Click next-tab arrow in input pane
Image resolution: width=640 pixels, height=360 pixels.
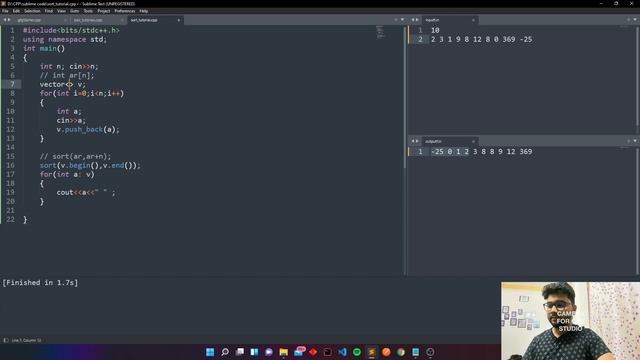tap(417, 20)
